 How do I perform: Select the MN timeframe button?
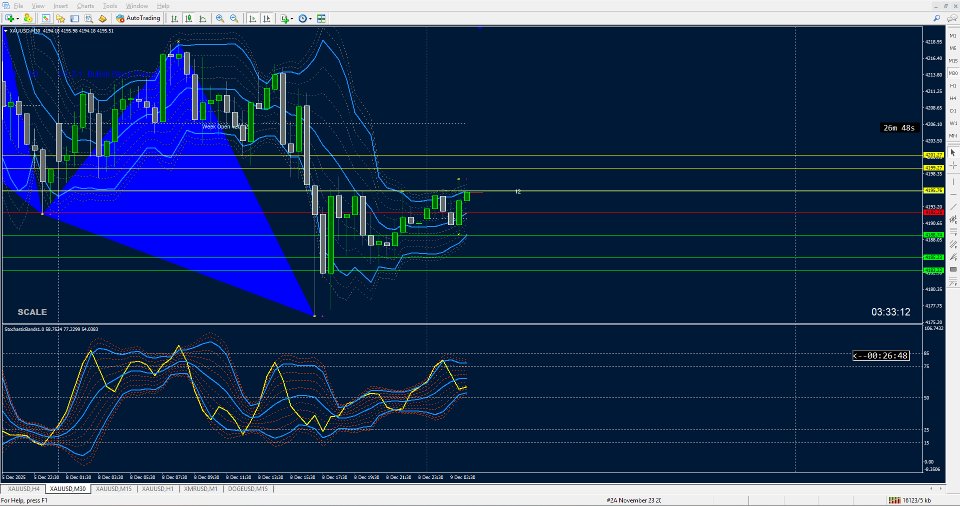[x=953, y=135]
